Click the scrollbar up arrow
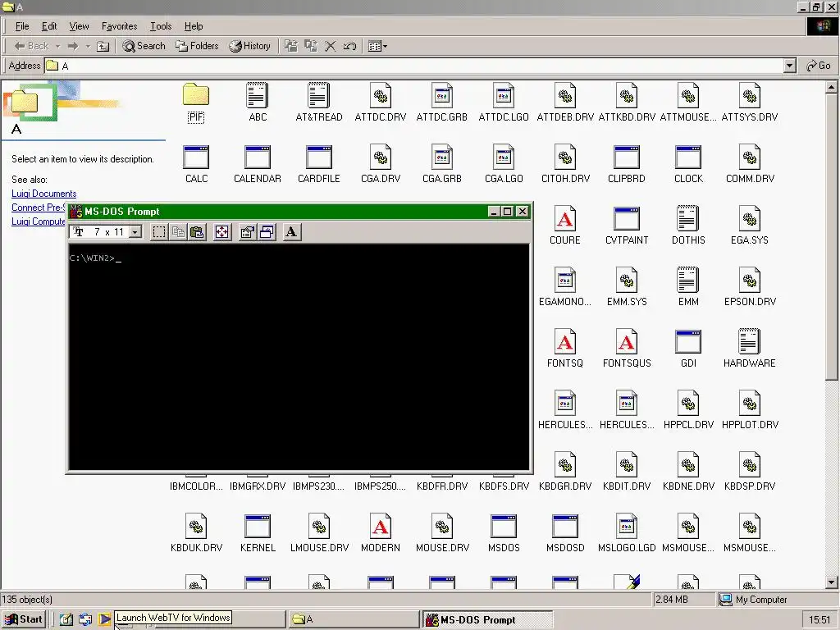The image size is (840, 630). click(832, 87)
